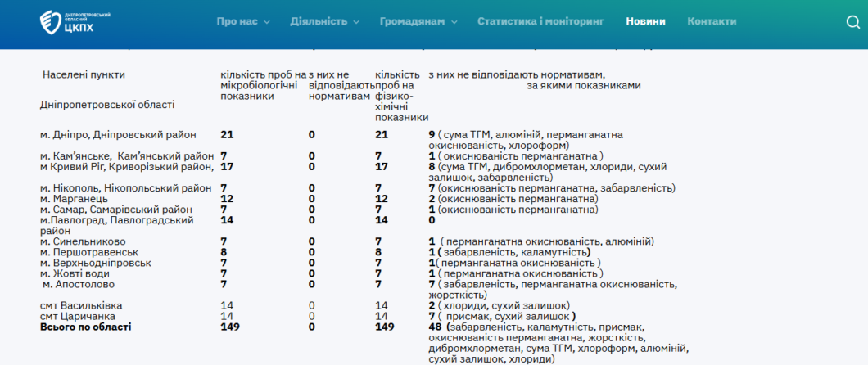Click the м Кривий Ріг row label
The height and width of the screenshot is (365, 868).
click(x=126, y=167)
